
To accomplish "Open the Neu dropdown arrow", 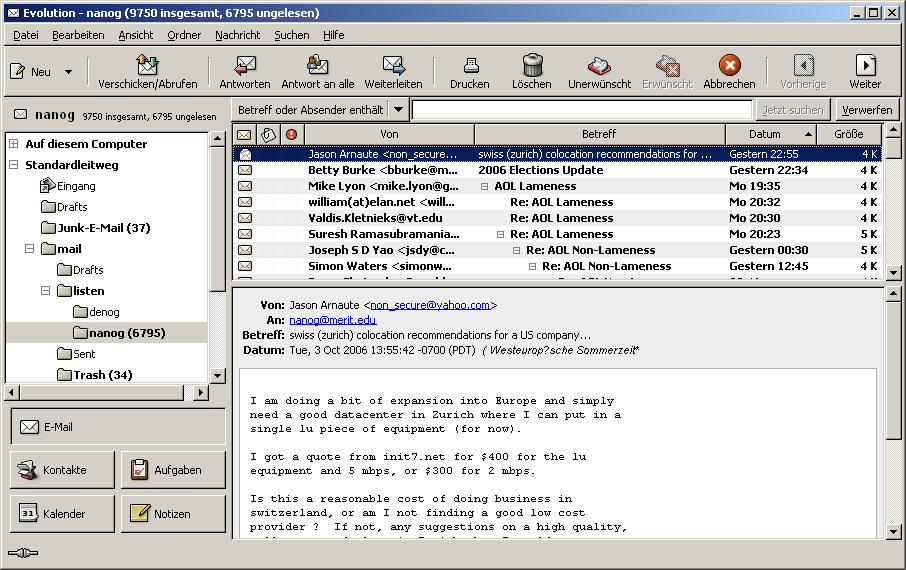I will [x=68, y=72].
